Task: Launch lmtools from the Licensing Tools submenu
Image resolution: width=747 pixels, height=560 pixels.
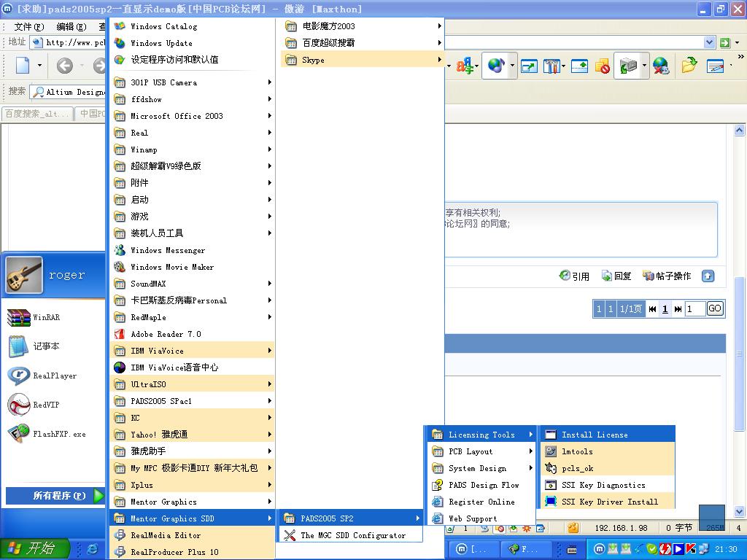Action: tap(608, 451)
